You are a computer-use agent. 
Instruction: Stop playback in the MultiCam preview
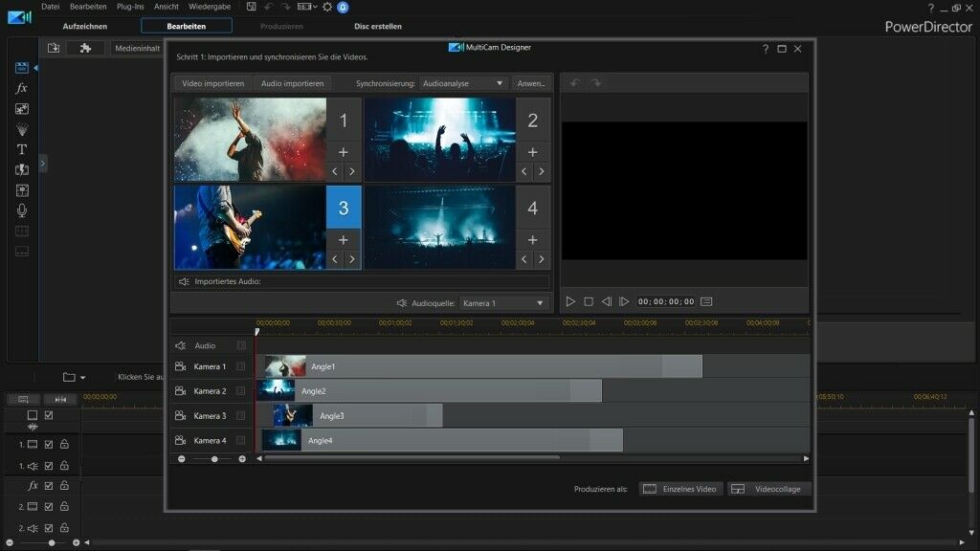pyautogui.click(x=589, y=301)
